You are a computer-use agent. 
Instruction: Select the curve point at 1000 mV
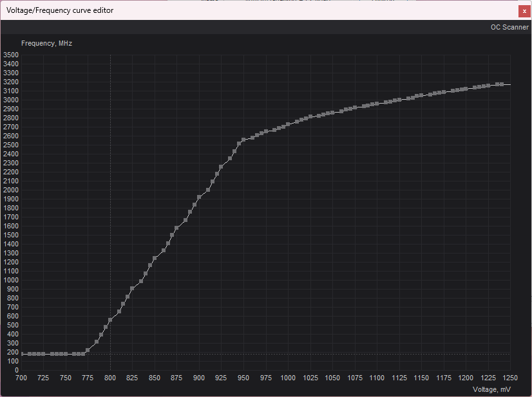(x=288, y=124)
